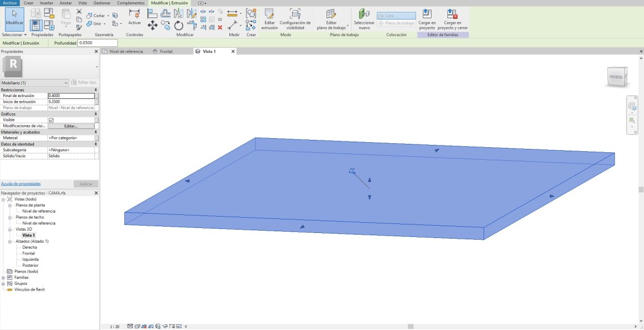Expand the Familias tree node
The height and width of the screenshot is (330, 644).
click(x=3, y=278)
